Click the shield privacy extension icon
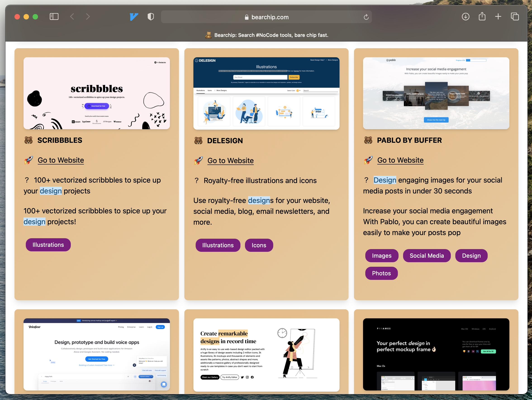This screenshot has height=400, width=532. pyautogui.click(x=150, y=17)
